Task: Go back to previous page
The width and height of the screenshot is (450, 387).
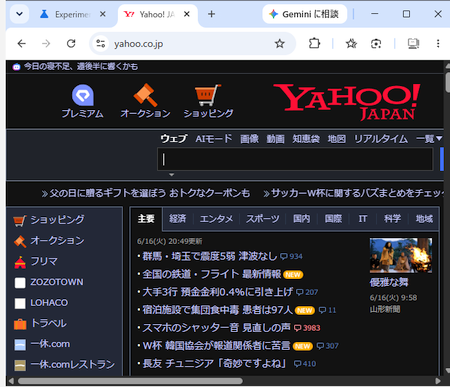Action: tap(22, 44)
